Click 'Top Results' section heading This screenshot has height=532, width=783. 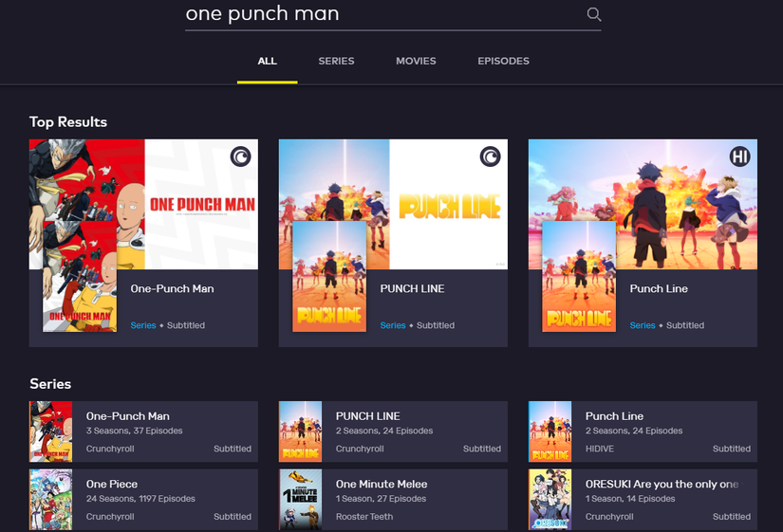(x=68, y=122)
